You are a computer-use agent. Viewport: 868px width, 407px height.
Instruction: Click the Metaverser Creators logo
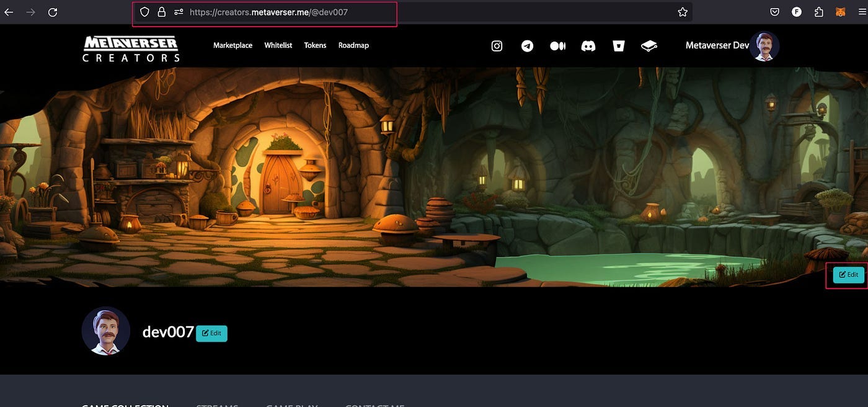click(x=131, y=48)
